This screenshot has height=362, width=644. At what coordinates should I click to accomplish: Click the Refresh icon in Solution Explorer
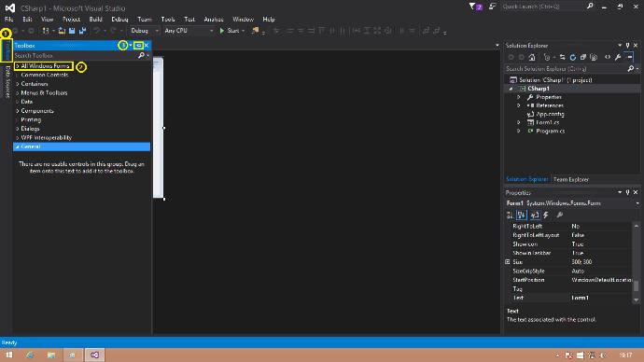pos(572,58)
